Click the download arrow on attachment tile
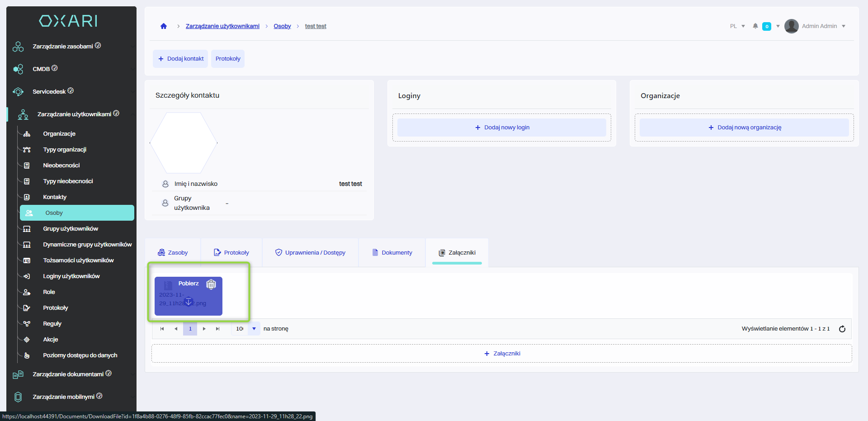The height and width of the screenshot is (421, 868). pos(189,302)
